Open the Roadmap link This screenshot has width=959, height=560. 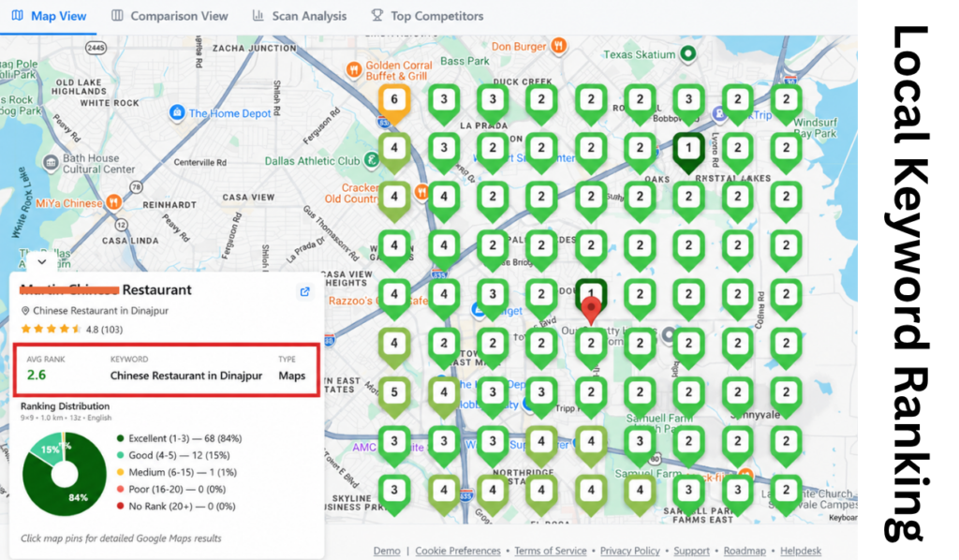745,551
